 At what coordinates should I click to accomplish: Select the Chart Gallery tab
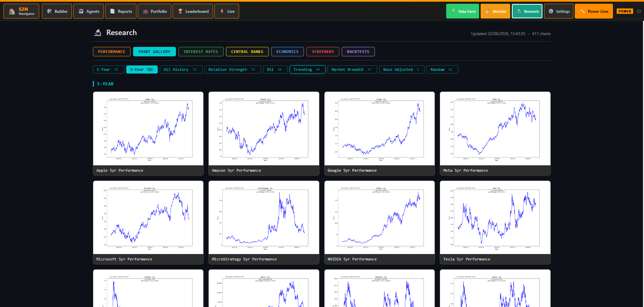[x=154, y=52]
